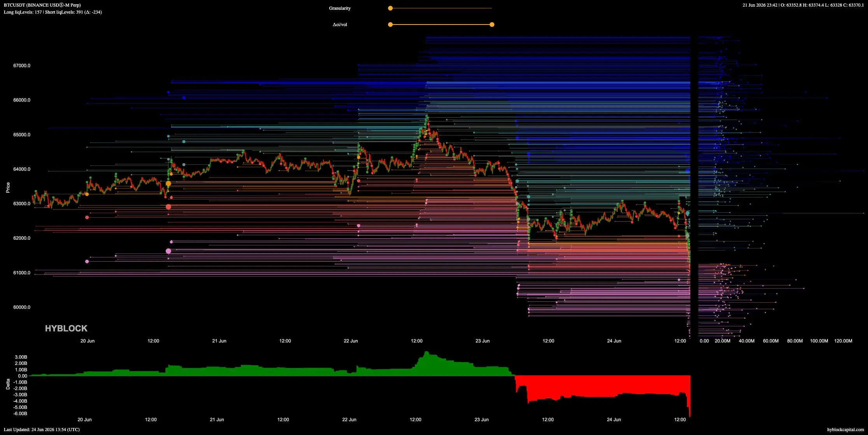Click the 60.00M liquidation volume axis label
Screen dimensions: 868x435
pyautogui.click(x=771, y=341)
